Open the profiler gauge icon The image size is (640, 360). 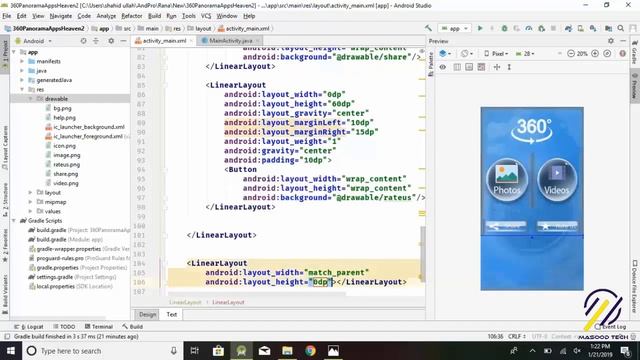529,28
